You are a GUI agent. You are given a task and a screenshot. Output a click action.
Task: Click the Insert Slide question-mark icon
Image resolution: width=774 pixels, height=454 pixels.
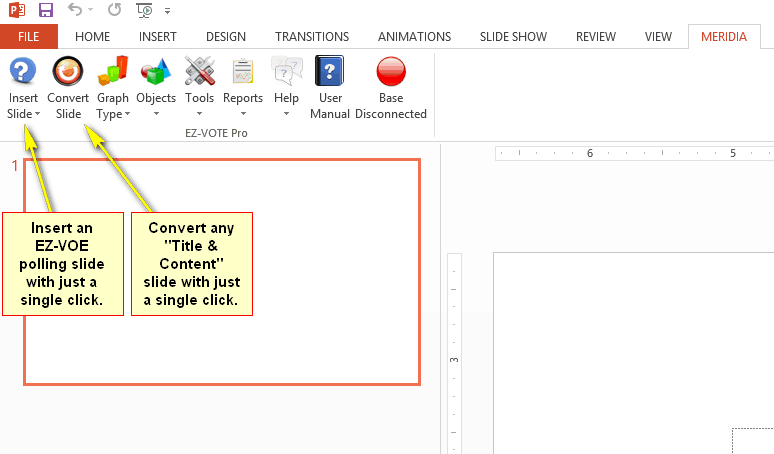click(23, 71)
